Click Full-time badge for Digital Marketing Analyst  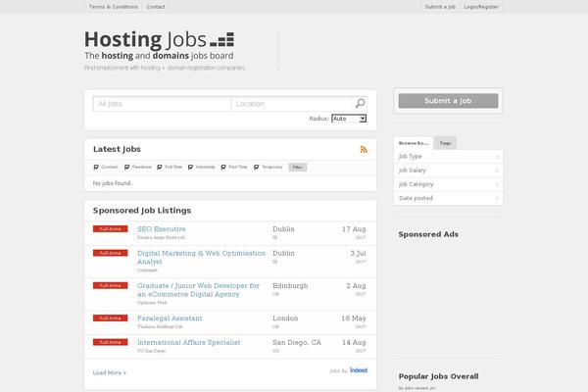pos(110,253)
